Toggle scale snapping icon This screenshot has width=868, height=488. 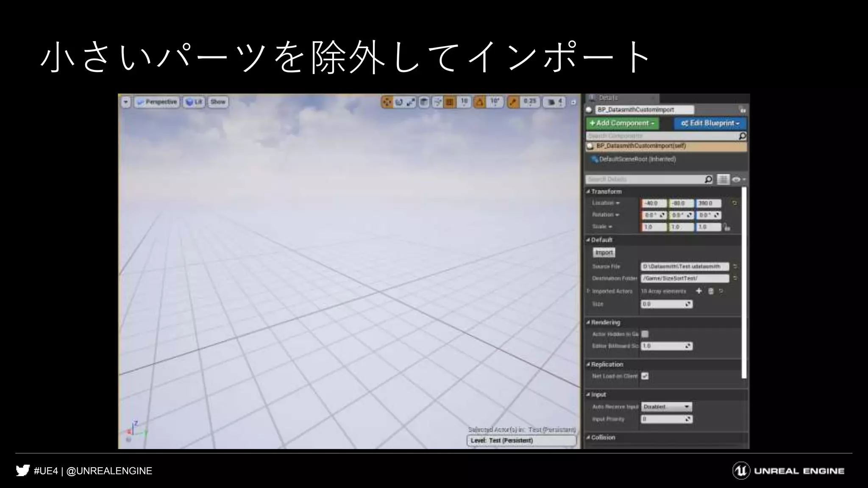pyautogui.click(x=513, y=102)
